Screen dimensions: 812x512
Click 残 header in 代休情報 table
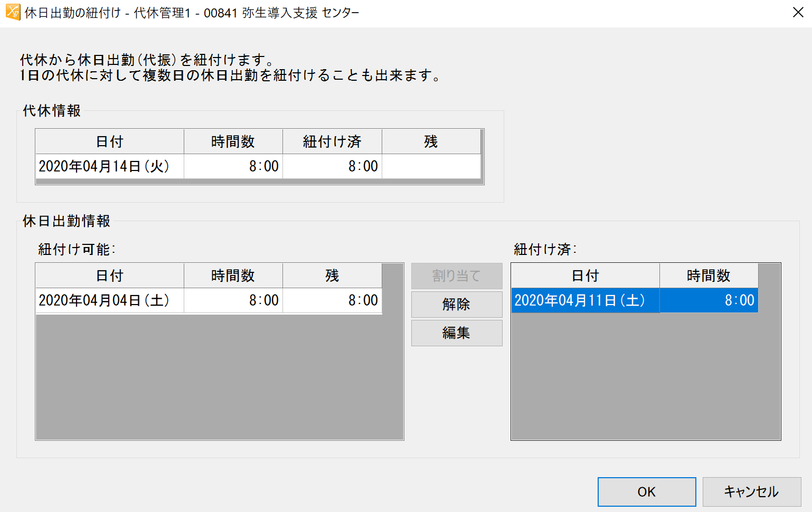click(431, 141)
